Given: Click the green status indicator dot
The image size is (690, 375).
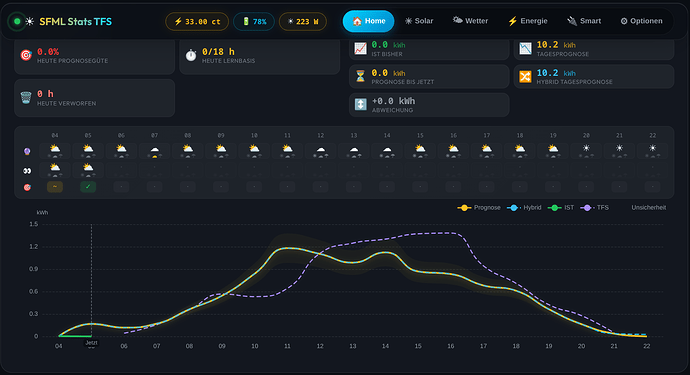Looking at the screenshot, I should click(x=17, y=21).
